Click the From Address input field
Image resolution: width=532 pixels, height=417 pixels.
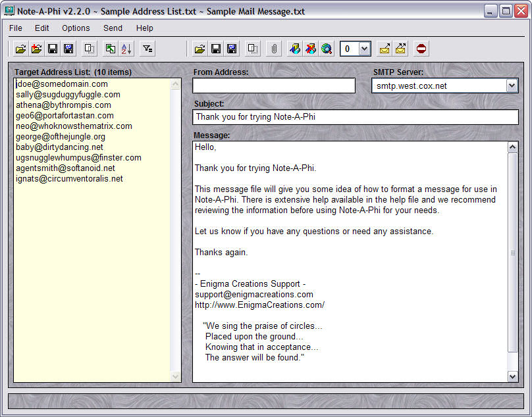[274, 86]
